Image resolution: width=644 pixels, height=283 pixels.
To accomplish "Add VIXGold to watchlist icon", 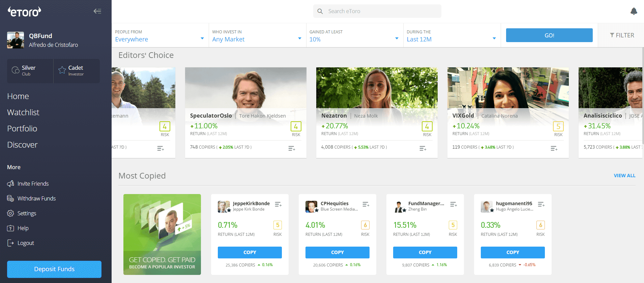I will click(554, 149).
